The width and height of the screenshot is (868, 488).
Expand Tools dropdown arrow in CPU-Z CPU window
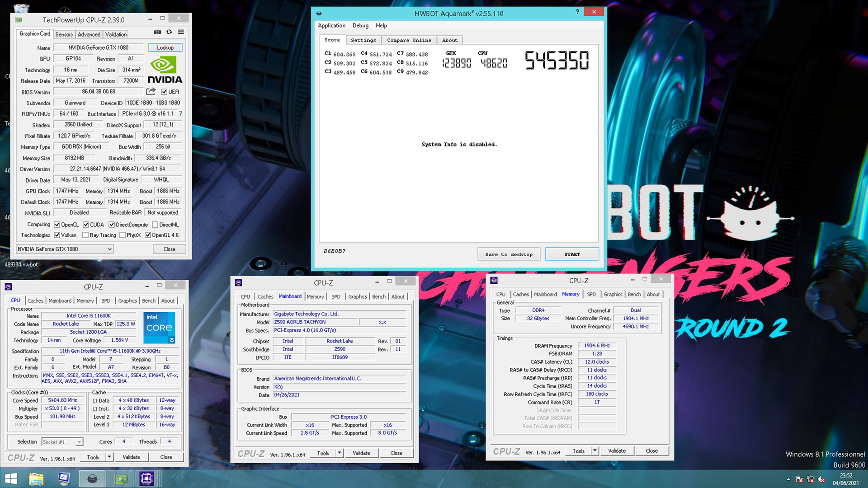pyautogui.click(x=109, y=457)
